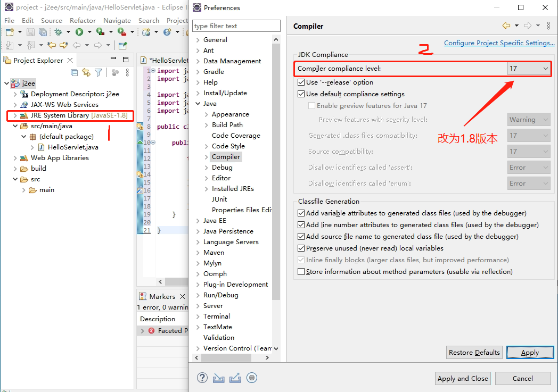
Task: Click Next Edit Location arrow icon
Action: point(64,45)
